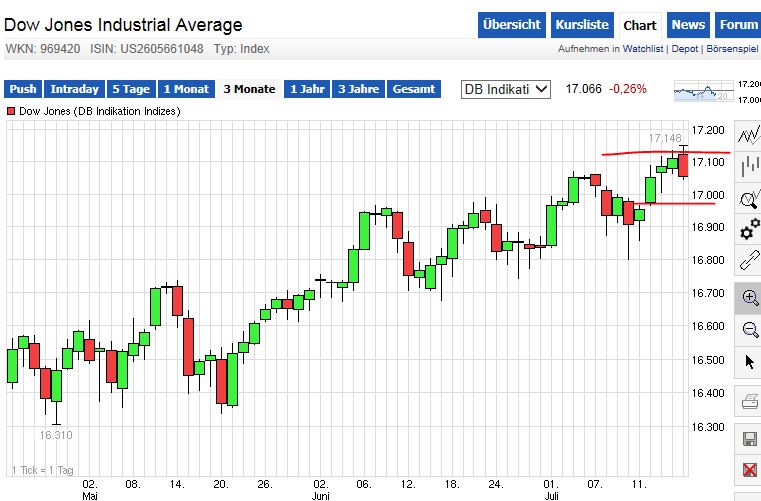This screenshot has height=501, width=761.
Task: Print the chart with printer icon
Action: point(748,401)
